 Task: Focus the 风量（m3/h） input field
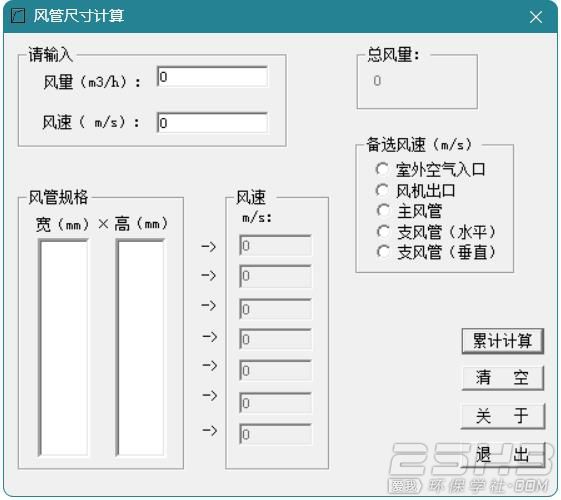(x=212, y=77)
